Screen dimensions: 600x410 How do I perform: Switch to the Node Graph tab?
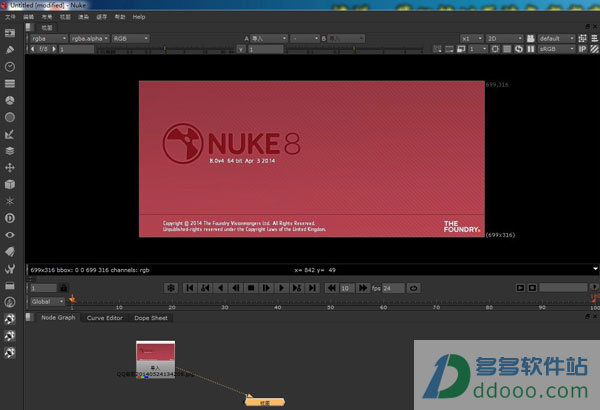(x=58, y=317)
